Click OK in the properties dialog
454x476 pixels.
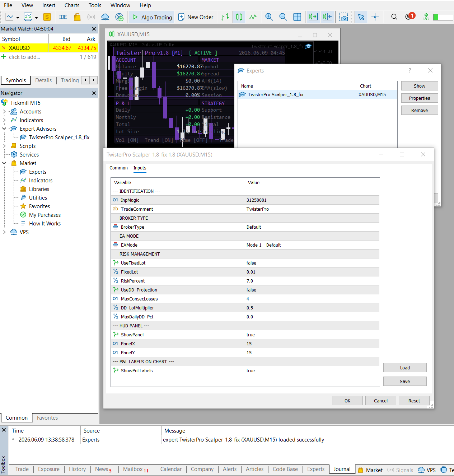coord(347,401)
